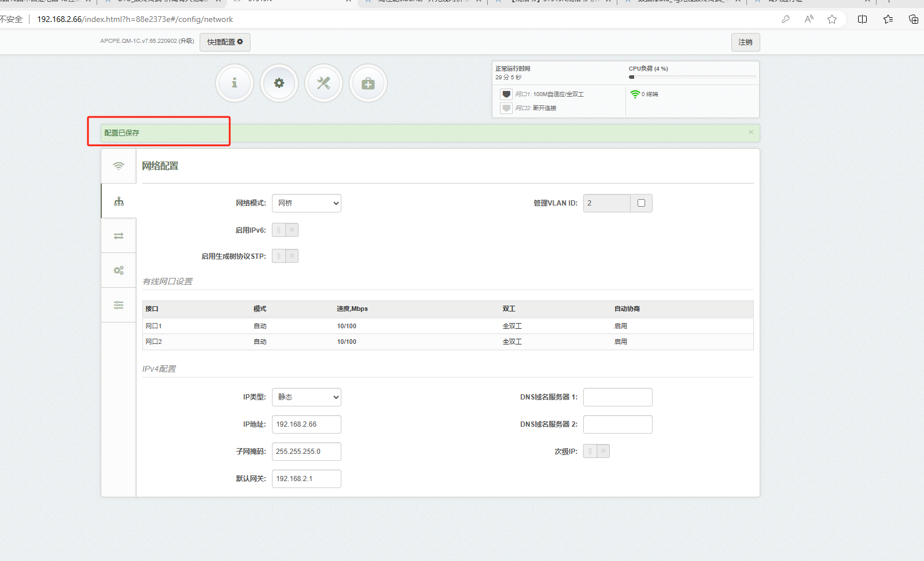Open wireless settings sidebar tab
The height and width of the screenshot is (561, 924).
[x=119, y=166]
